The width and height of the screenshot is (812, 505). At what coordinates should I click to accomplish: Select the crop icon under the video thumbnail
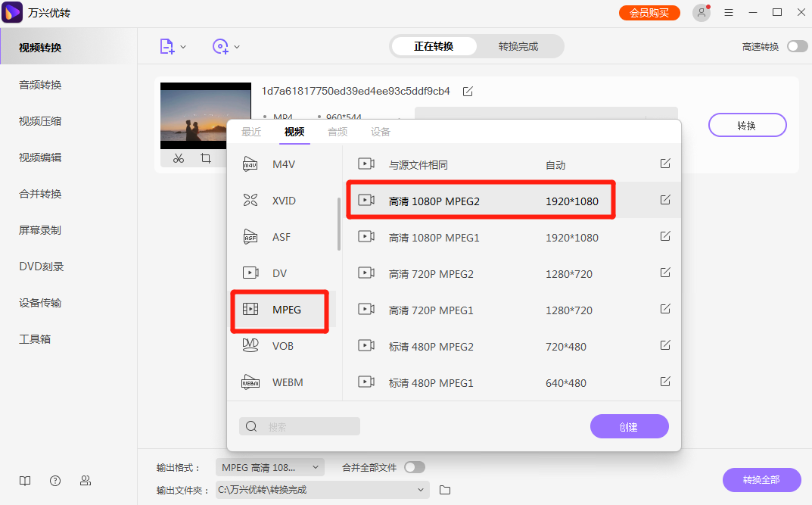[x=205, y=158]
